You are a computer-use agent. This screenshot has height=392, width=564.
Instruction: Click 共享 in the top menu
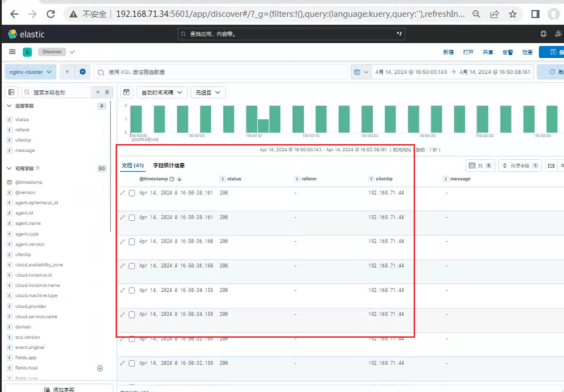pos(488,52)
